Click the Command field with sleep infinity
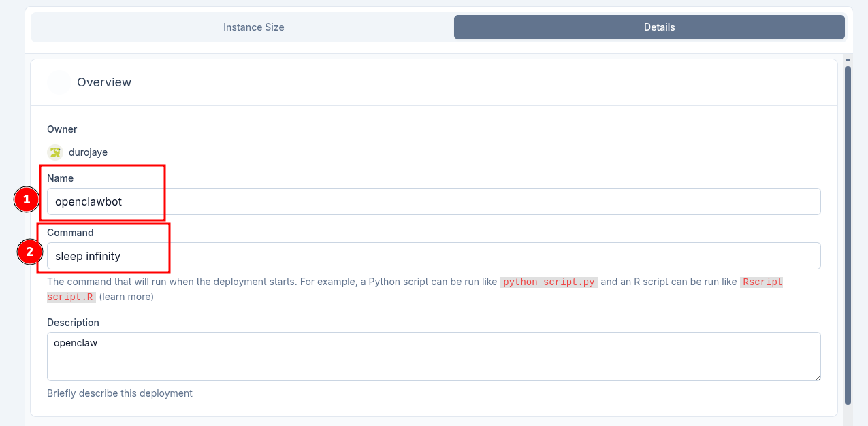Image resolution: width=868 pixels, height=426 pixels. click(x=434, y=256)
